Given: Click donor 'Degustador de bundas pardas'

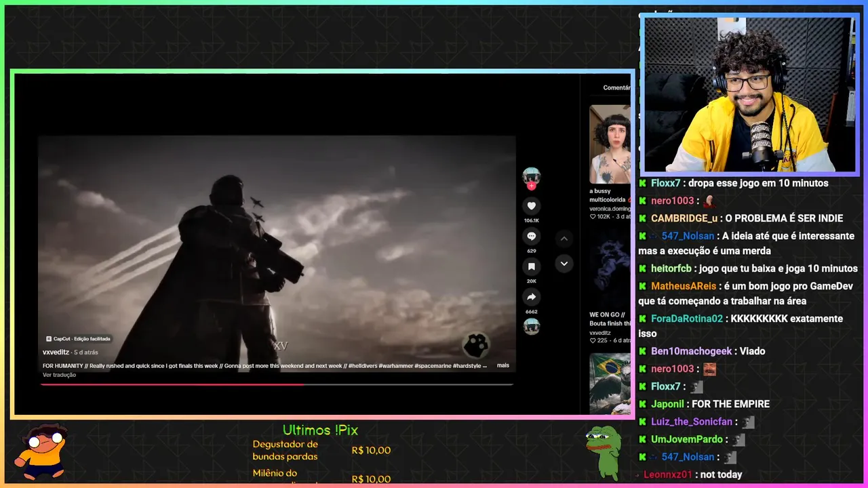Looking at the screenshot, I should tap(285, 450).
